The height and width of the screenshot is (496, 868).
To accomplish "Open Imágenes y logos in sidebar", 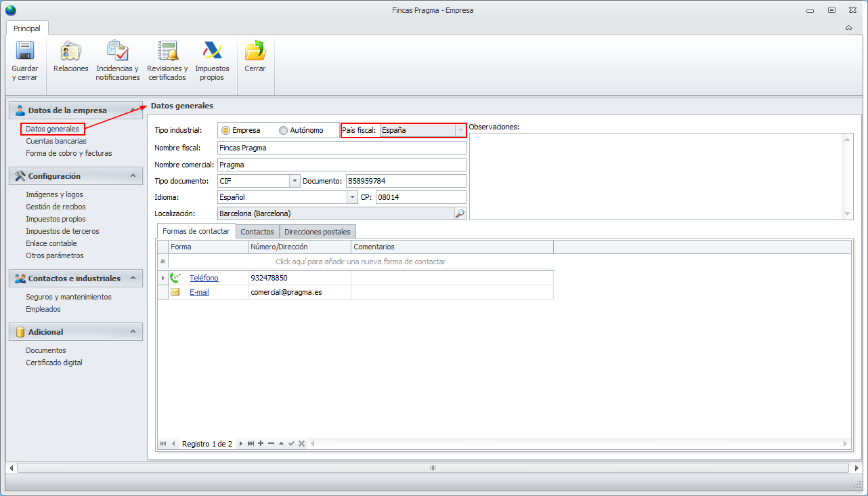I will [x=55, y=194].
